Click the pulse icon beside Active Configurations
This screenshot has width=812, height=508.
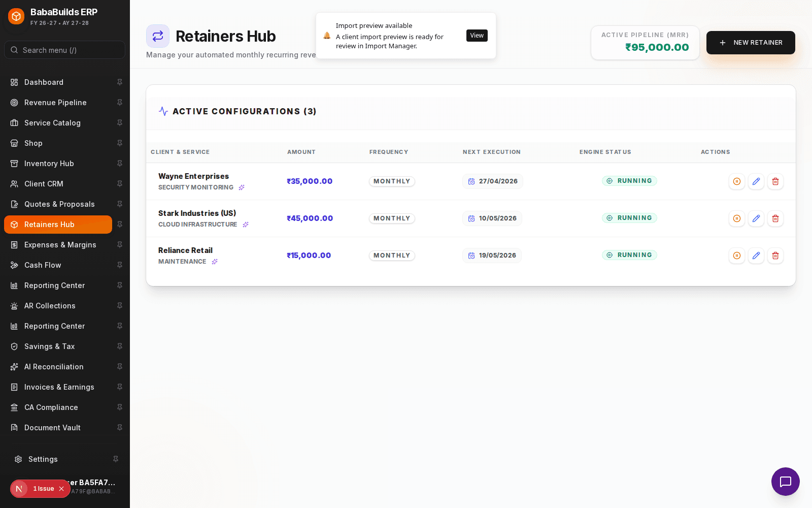click(x=163, y=111)
